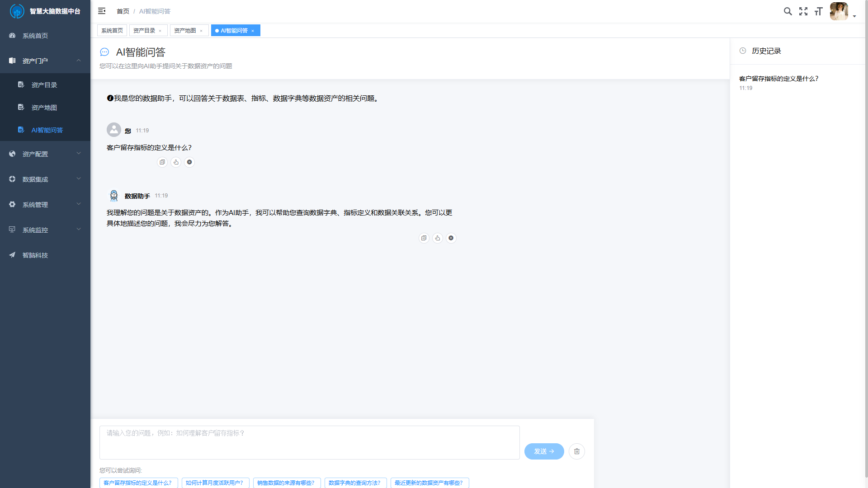Toggle the sidebar with the collapse icon

click(102, 11)
